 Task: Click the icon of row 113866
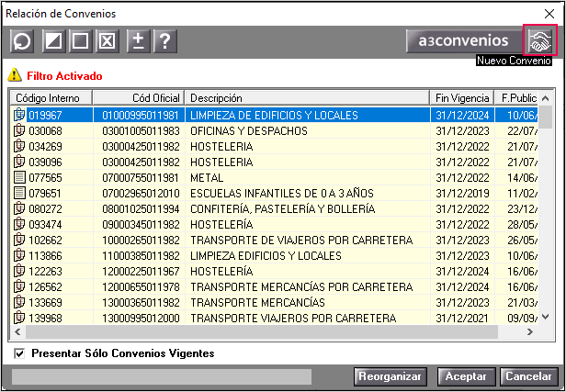tap(19, 255)
